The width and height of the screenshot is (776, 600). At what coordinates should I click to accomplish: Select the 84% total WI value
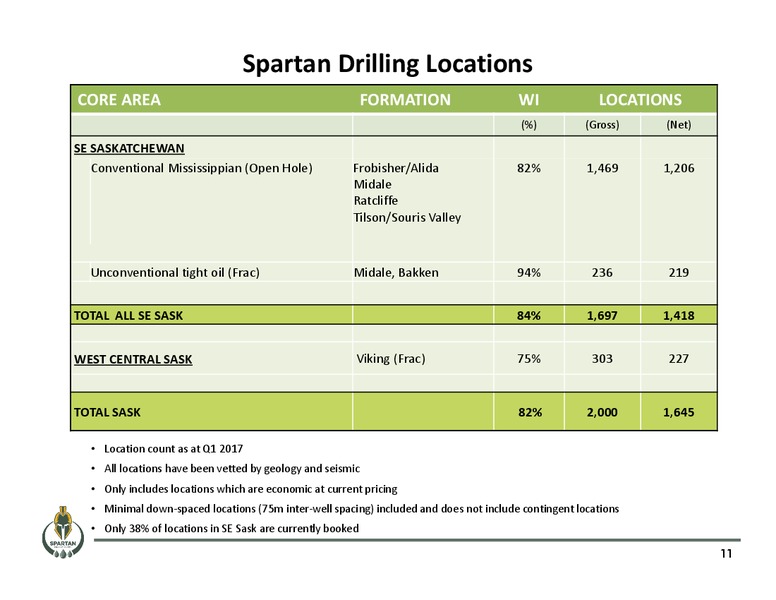529,315
